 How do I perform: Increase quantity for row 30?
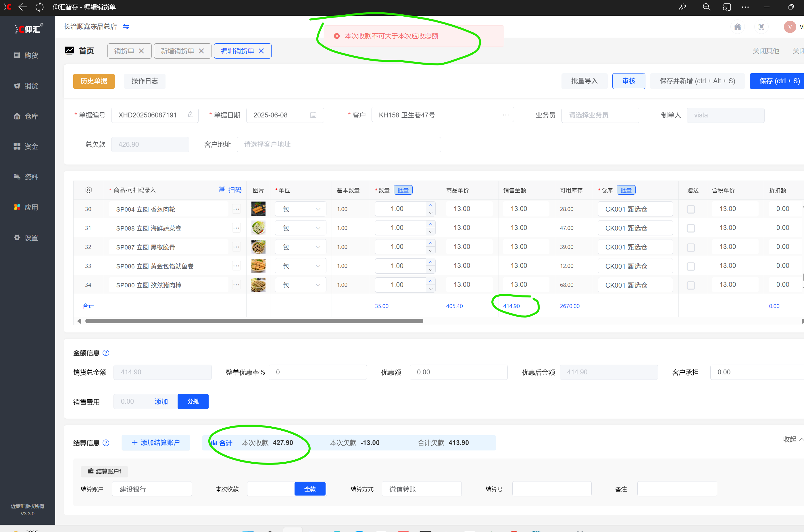[430, 205]
